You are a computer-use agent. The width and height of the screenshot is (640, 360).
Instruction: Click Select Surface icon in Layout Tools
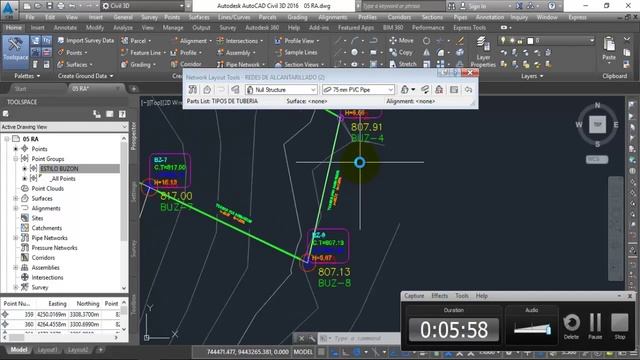[x=207, y=90]
